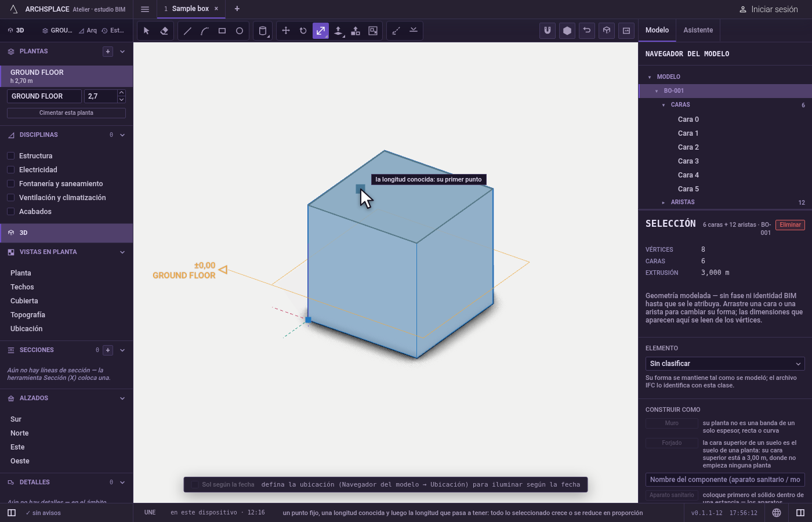Tick Fontanería y saneamiento checkbox

(x=10, y=184)
